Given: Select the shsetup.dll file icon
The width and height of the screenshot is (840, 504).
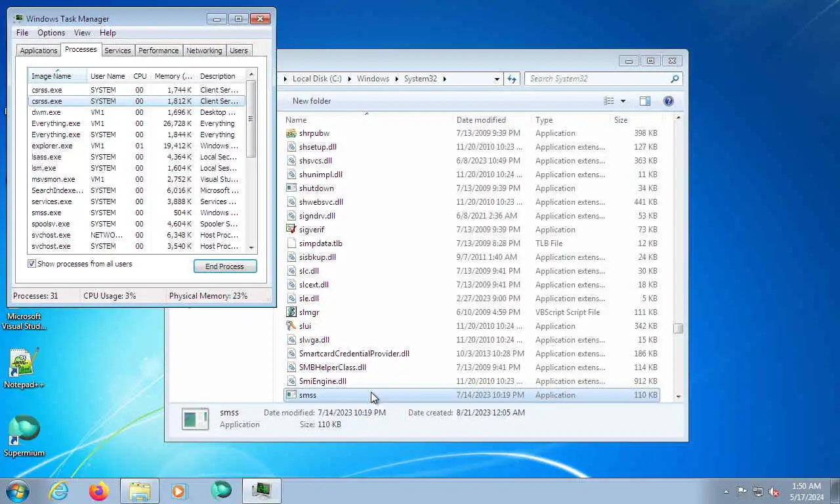Looking at the screenshot, I should 292,147.
